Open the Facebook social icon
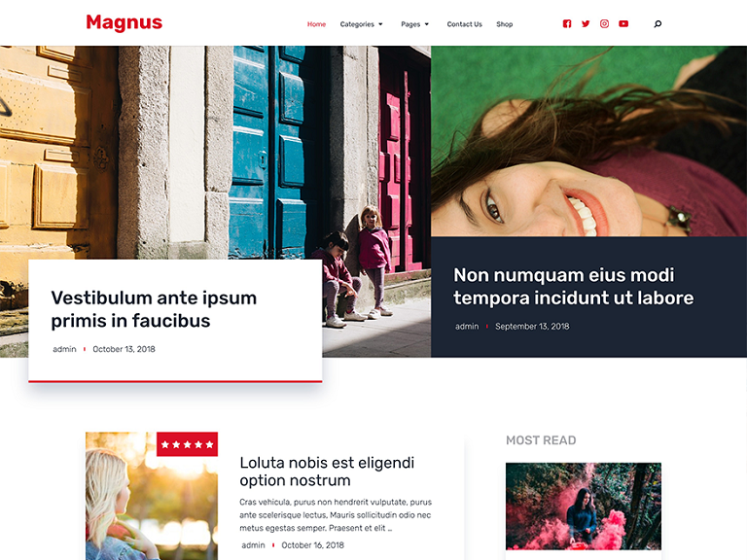Screen dimensions: 747x560 (x=567, y=23)
